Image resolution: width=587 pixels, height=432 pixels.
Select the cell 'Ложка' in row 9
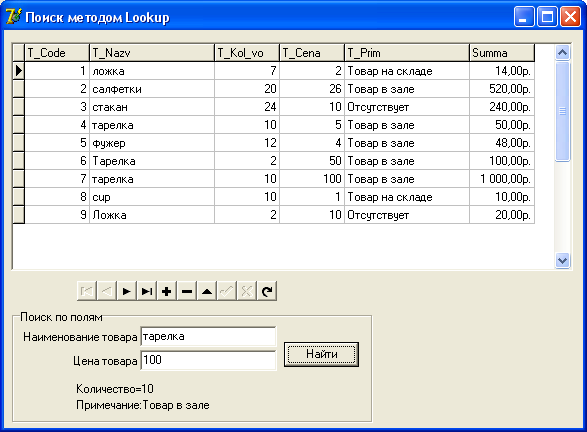click(x=152, y=215)
